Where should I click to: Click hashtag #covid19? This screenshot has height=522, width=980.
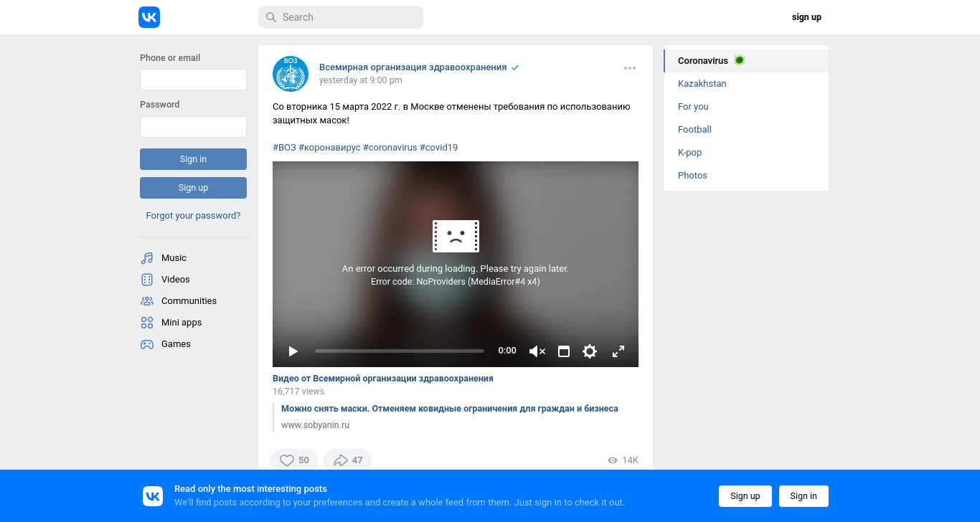[438, 148]
